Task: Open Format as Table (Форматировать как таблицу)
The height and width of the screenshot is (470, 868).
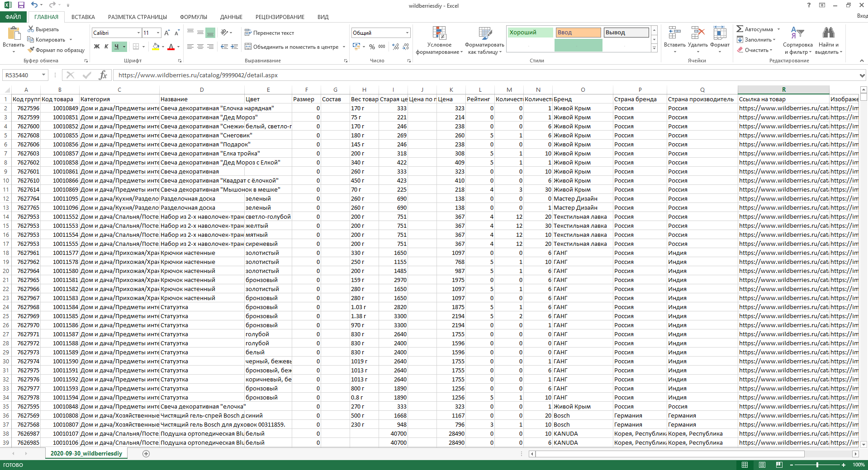Action: click(484, 41)
